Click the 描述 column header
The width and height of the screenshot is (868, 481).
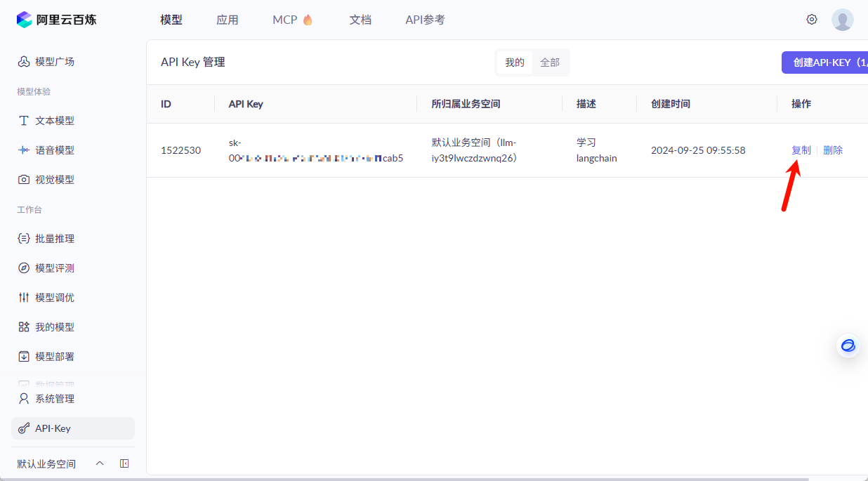pyautogui.click(x=586, y=104)
